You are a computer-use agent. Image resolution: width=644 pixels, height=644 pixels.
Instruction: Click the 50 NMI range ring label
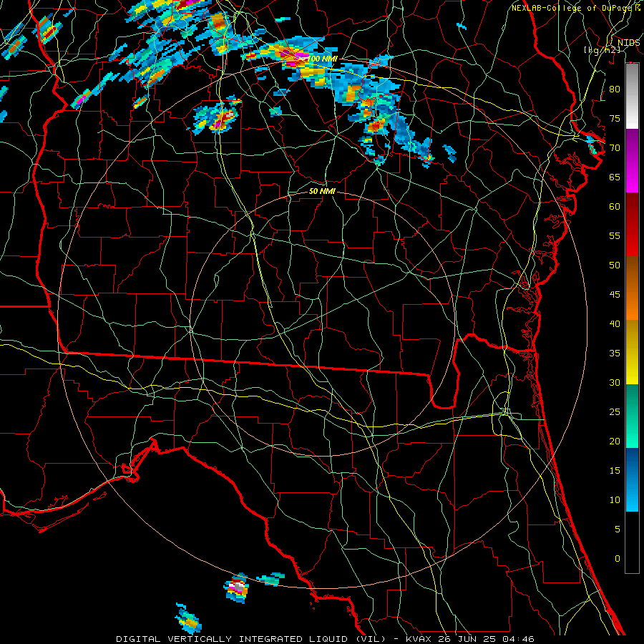[322, 191]
